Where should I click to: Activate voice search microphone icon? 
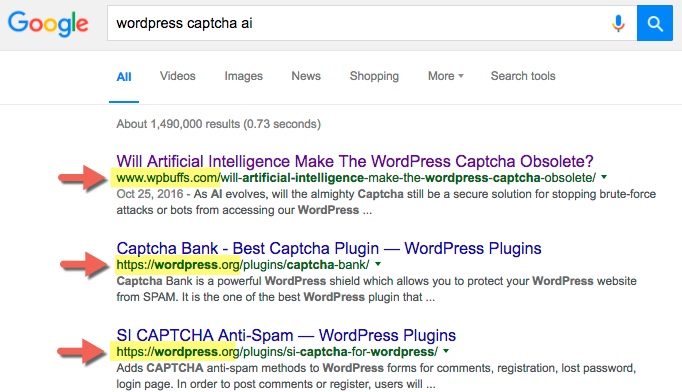[x=618, y=23]
